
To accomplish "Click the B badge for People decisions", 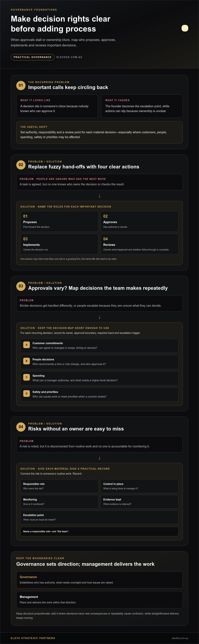I will coord(27,361).
